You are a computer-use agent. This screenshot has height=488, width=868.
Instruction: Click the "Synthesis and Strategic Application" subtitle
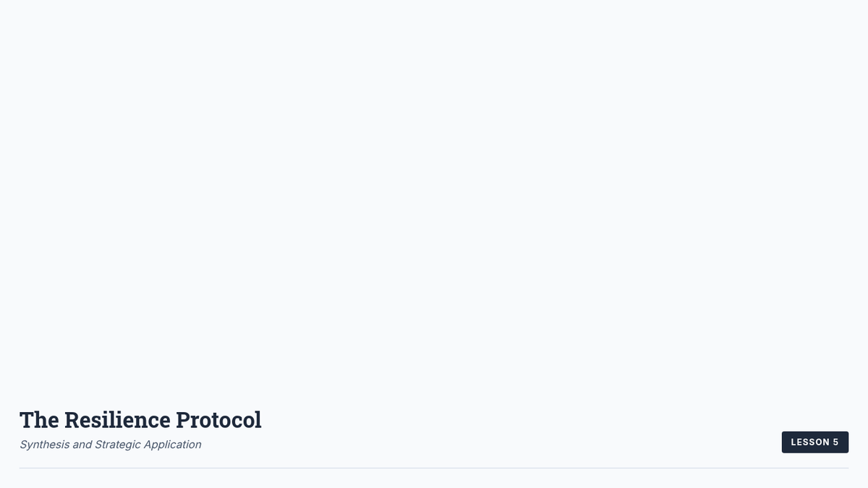[110, 445]
